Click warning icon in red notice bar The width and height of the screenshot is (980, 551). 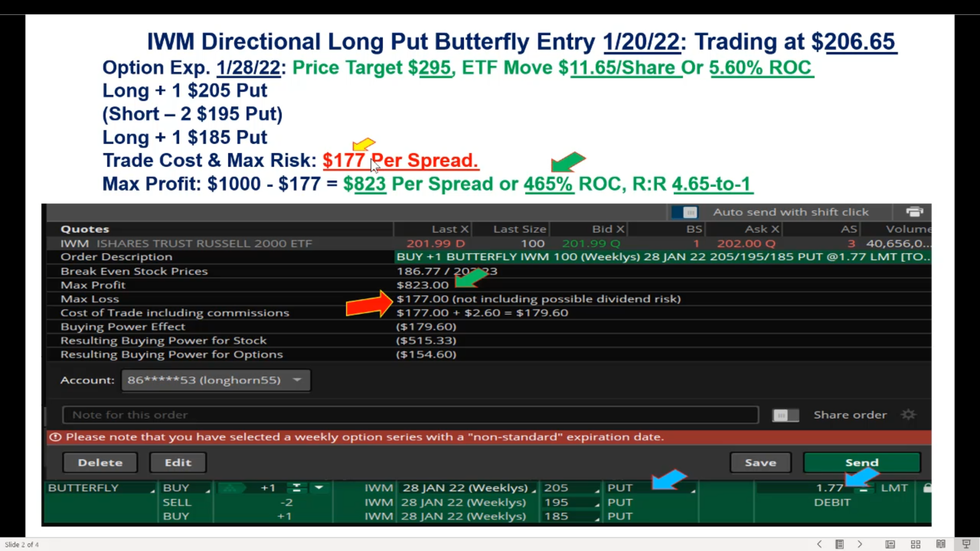[55, 437]
